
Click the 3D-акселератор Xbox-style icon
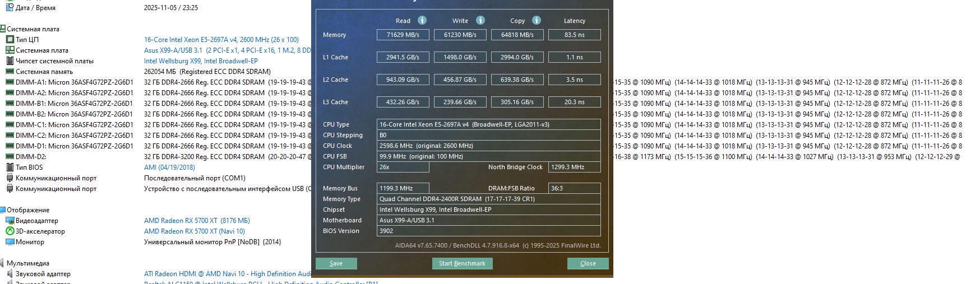tap(10, 231)
